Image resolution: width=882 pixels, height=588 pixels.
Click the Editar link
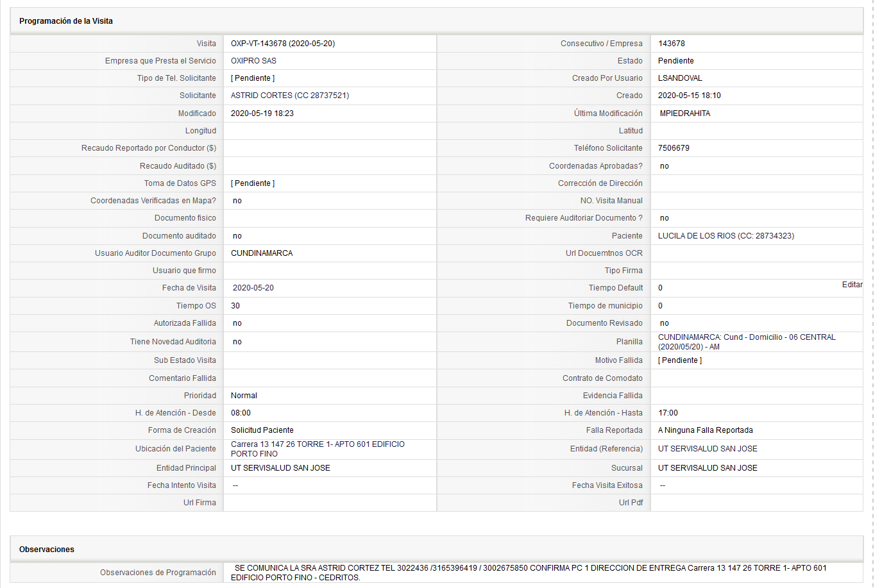click(852, 285)
